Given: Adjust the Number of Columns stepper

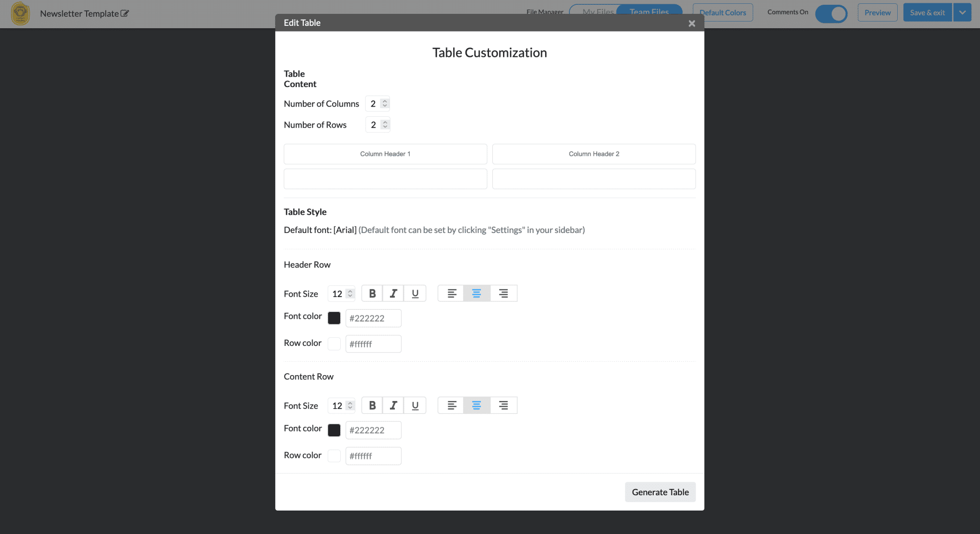Looking at the screenshot, I should [x=385, y=103].
